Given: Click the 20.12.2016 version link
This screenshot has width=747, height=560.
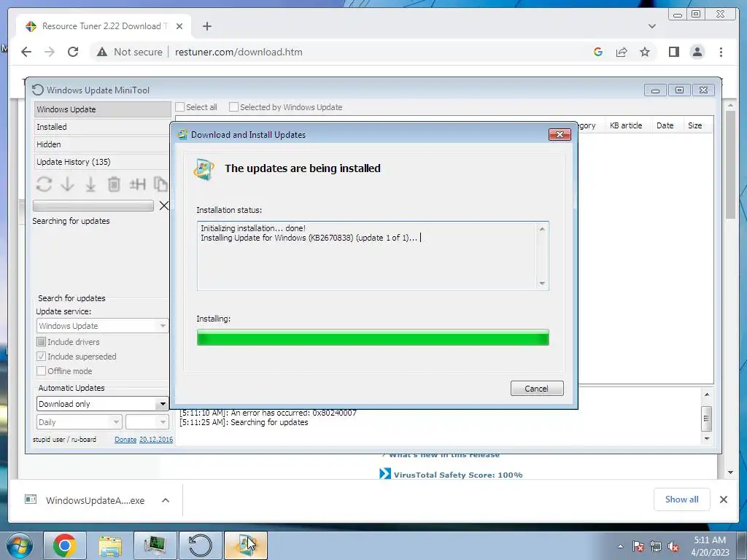Looking at the screenshot, I should (x=156, y=440).
